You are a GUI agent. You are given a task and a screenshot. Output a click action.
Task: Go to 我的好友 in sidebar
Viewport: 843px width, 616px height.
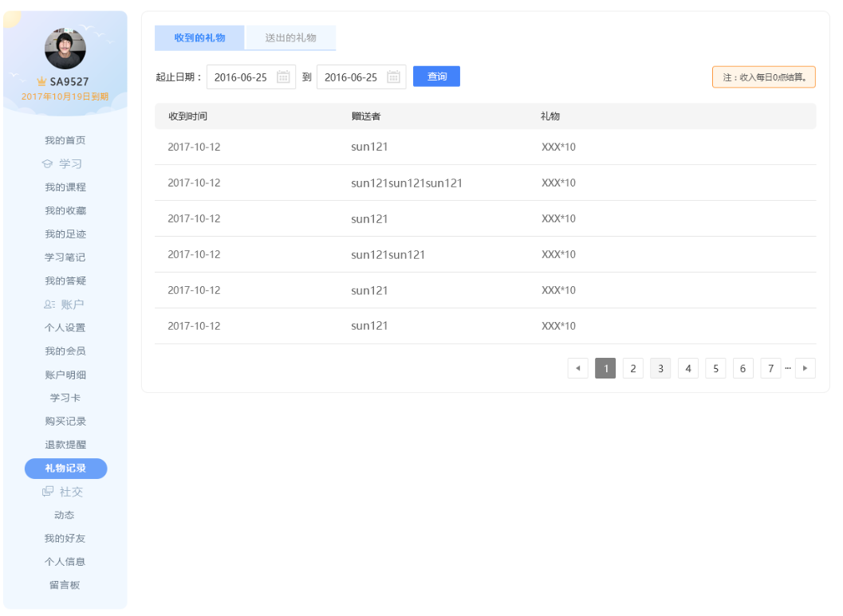point(65,539)
